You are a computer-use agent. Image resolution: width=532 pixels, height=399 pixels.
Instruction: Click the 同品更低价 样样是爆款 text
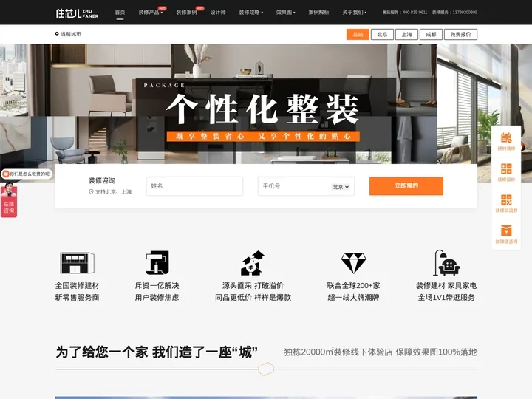pos(253,298)
